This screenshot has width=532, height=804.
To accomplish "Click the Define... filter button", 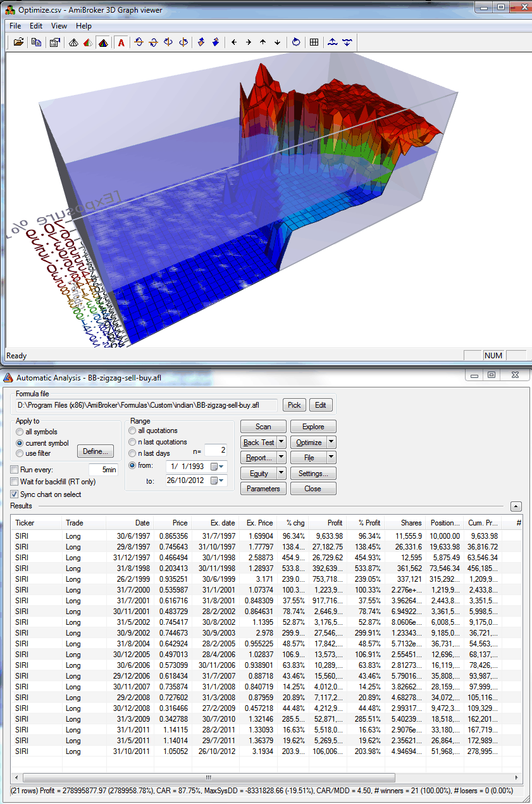I will click(96, 451).
